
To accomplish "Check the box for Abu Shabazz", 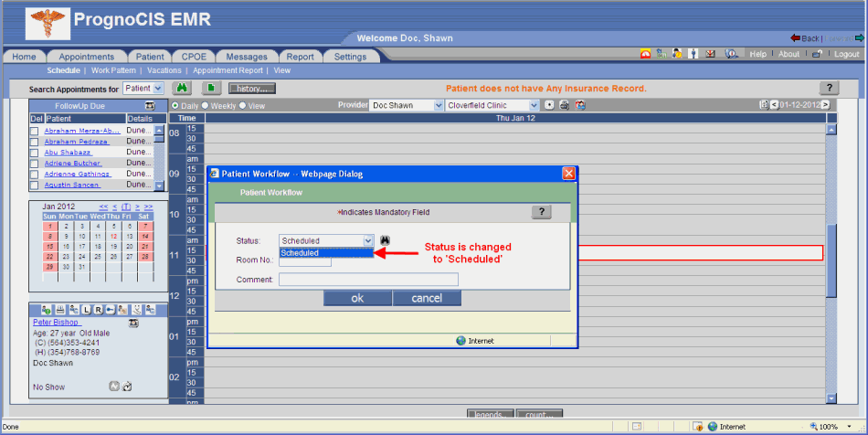I will tap(35, 153).
